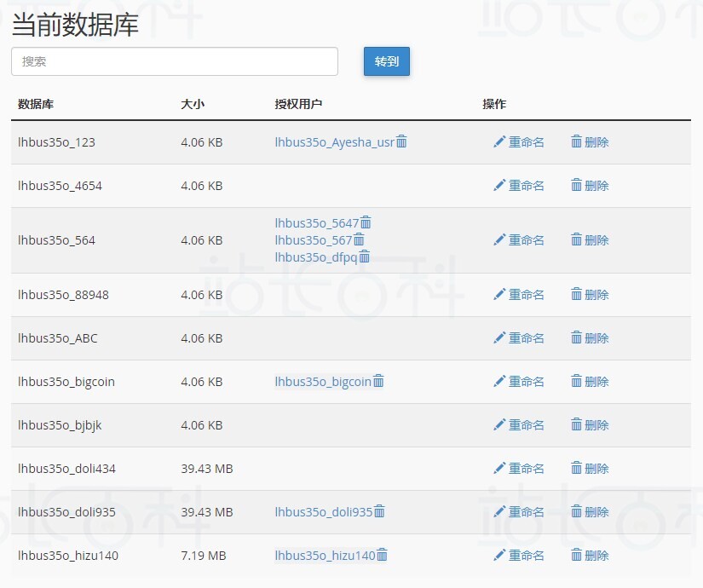Image resolution: width=703 pixels, height=588 pixels.
Task: Click the trash icon beside lhbus35o_dfpq
Action: 362,257
